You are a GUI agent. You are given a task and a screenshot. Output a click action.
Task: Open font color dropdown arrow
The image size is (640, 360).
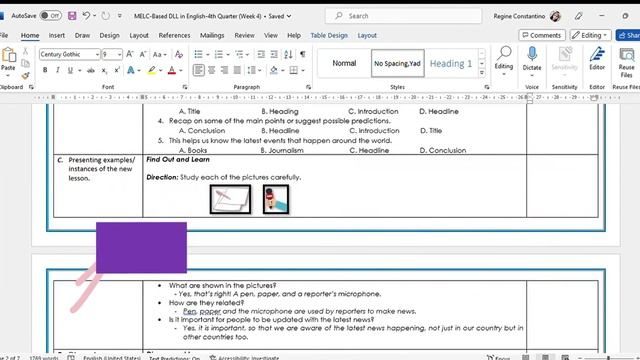[181, 71]
